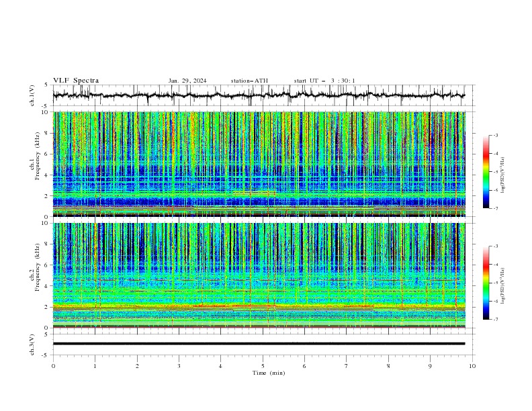
Task: Click the date 'Jan. 29, 2024'
Action: pyautogui.click(x=187, y=81)
